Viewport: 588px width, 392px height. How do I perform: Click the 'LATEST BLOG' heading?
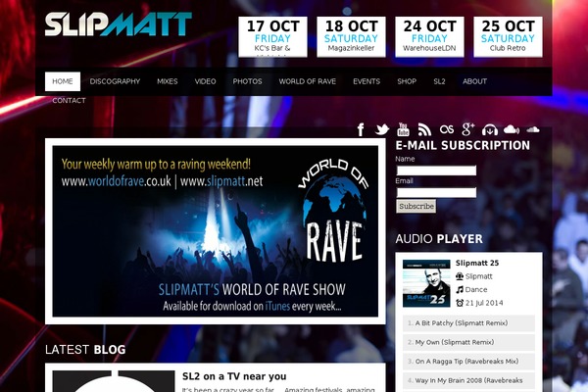point(85,349)
